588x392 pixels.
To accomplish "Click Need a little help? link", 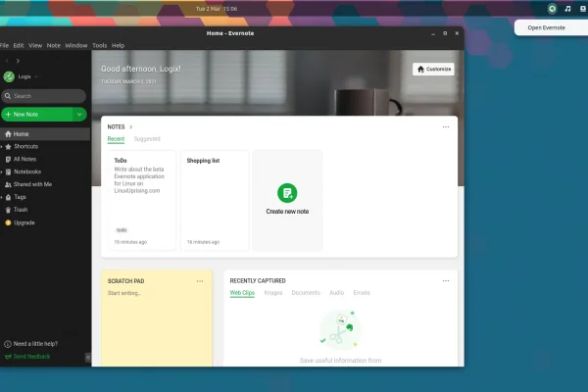I will coord(35,344).
